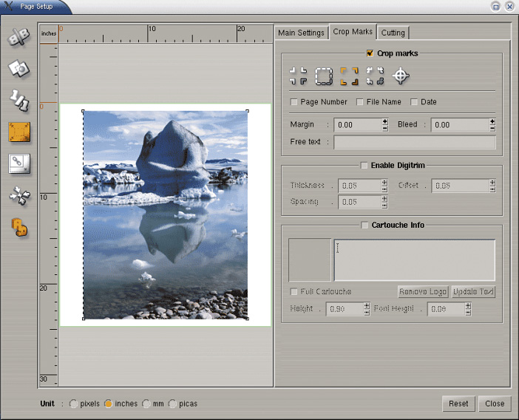Select the pixels unit radio button
519x420 pixels.
(72, 404)
